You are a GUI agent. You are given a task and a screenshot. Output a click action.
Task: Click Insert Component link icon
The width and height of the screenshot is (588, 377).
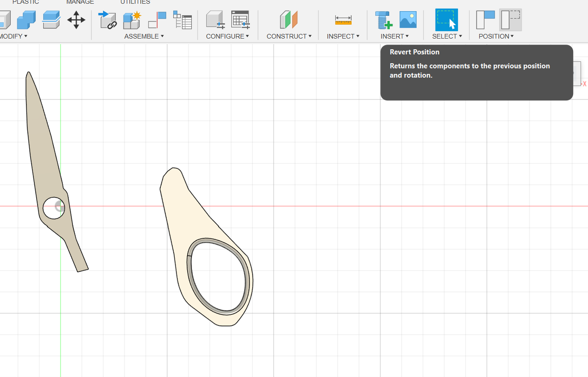coord(107,20)
